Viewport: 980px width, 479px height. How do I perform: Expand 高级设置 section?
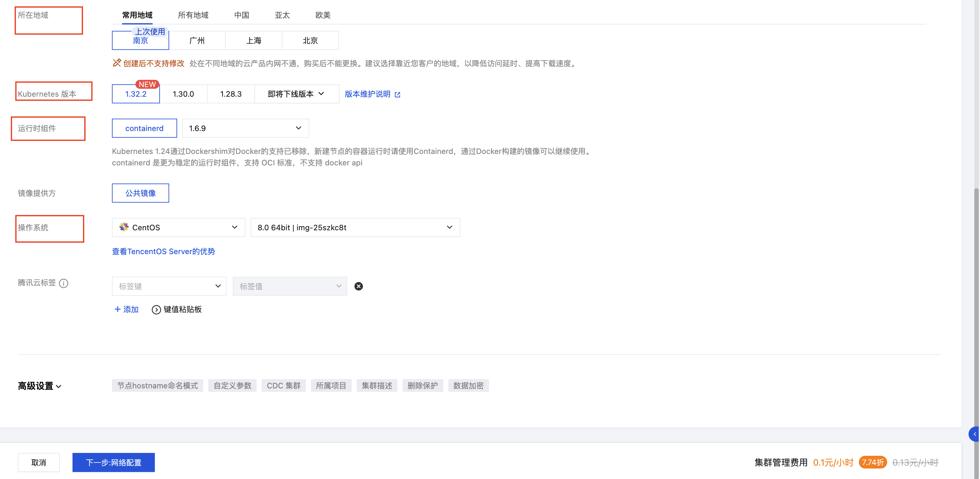pyautogui.click(x=39, y=386)
